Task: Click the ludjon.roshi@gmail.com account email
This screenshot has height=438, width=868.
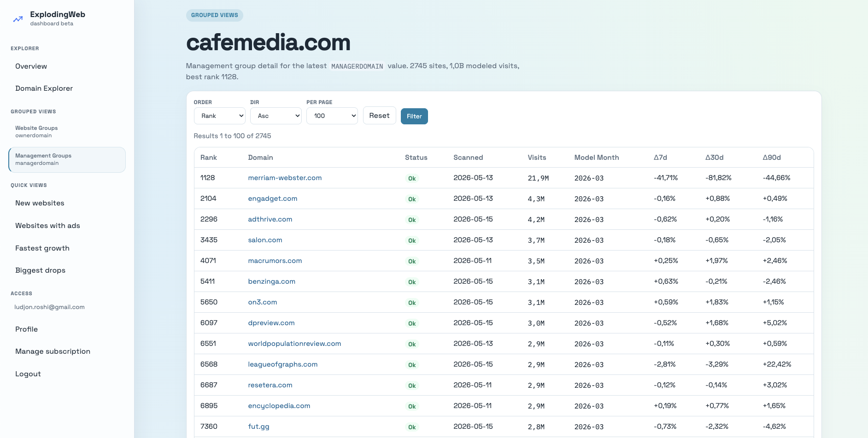Action: coord(49,307)
